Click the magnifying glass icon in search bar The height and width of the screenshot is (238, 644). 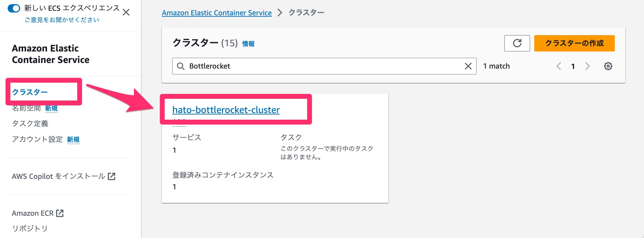click(181, 66)
